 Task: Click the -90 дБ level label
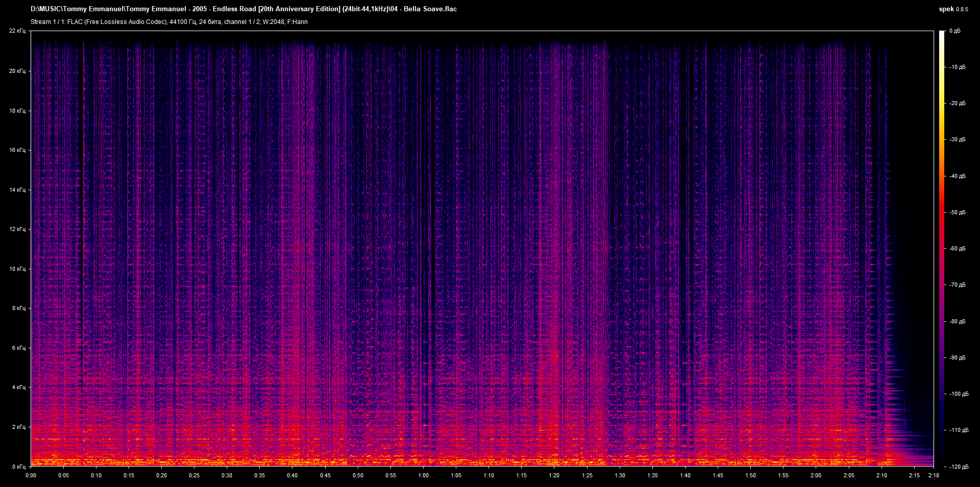(x=957, y=357)
